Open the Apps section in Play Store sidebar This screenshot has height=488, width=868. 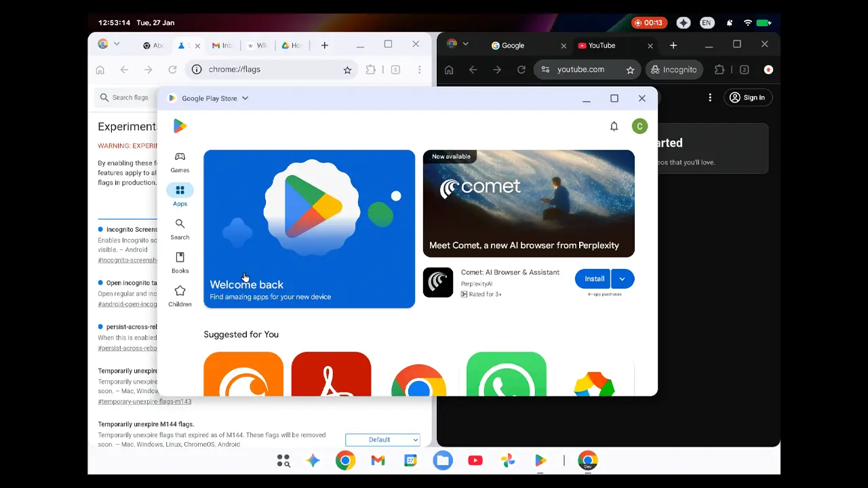tap(180, 193)
